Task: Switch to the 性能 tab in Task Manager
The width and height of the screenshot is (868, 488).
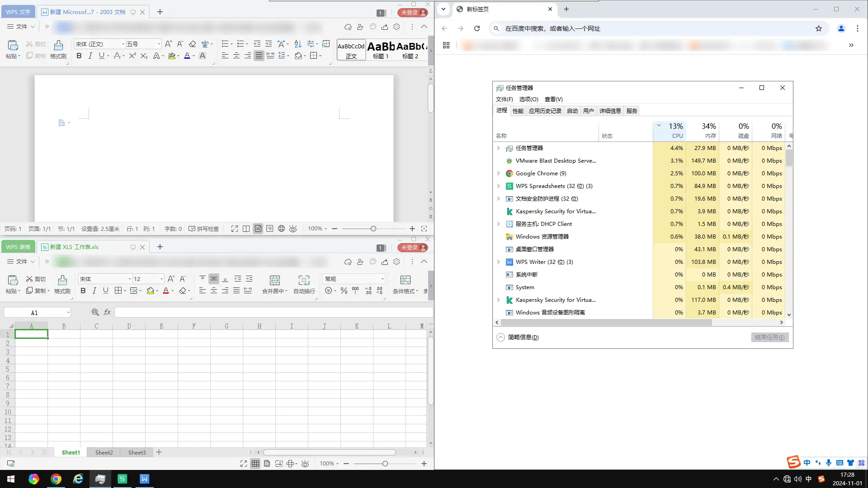Action: tap(518, 111)
